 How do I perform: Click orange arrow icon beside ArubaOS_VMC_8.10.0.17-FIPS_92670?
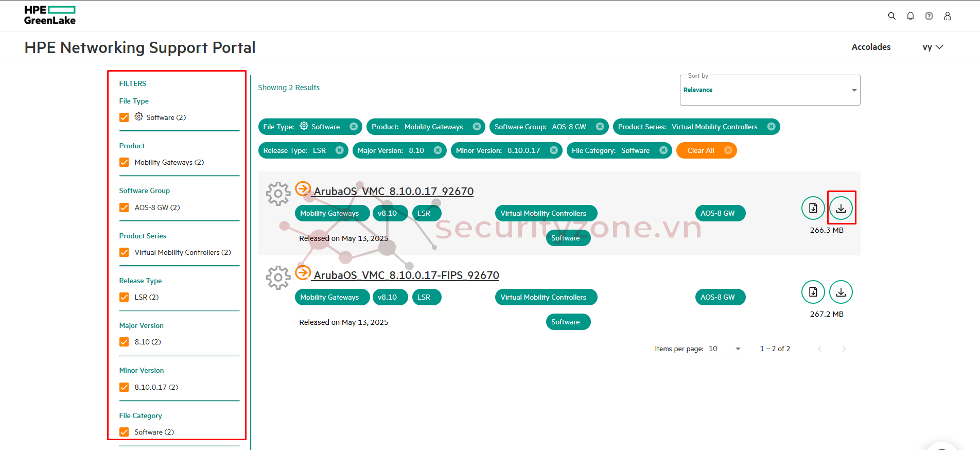(303, 272)
